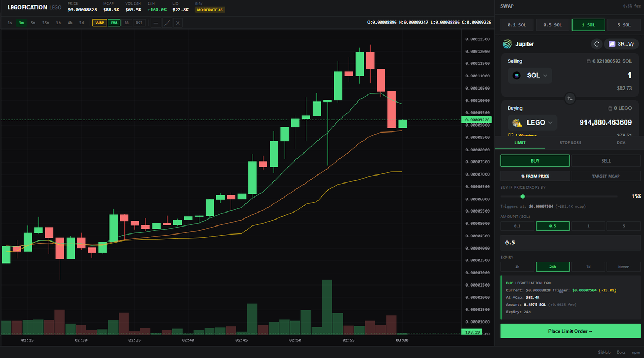Clear drawings with the X tool
Screen dimensions: 644x358
coord(178,23)
